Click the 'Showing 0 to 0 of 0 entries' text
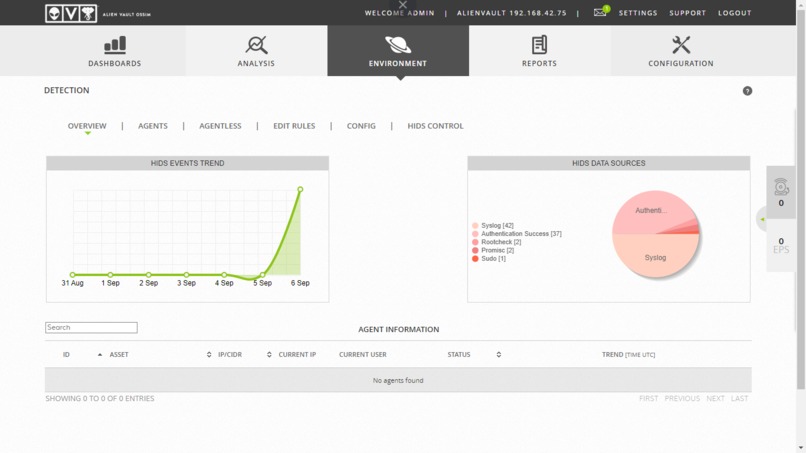 click(100, 398)
